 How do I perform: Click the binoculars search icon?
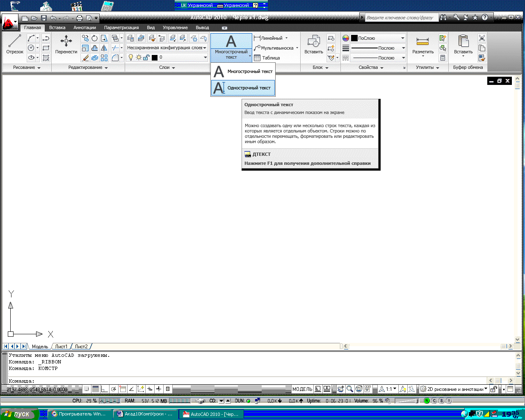443,17
